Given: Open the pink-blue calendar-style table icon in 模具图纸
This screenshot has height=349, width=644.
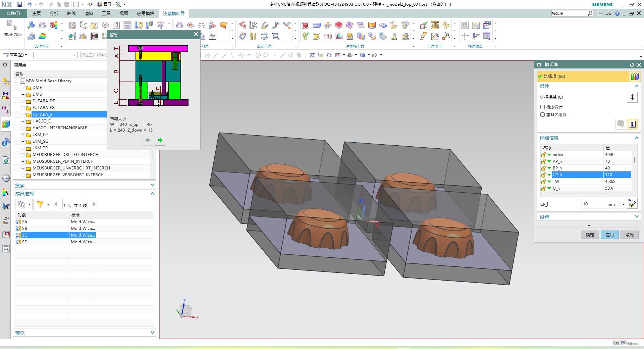Looking at the screenshot, I should coord(487,25).
